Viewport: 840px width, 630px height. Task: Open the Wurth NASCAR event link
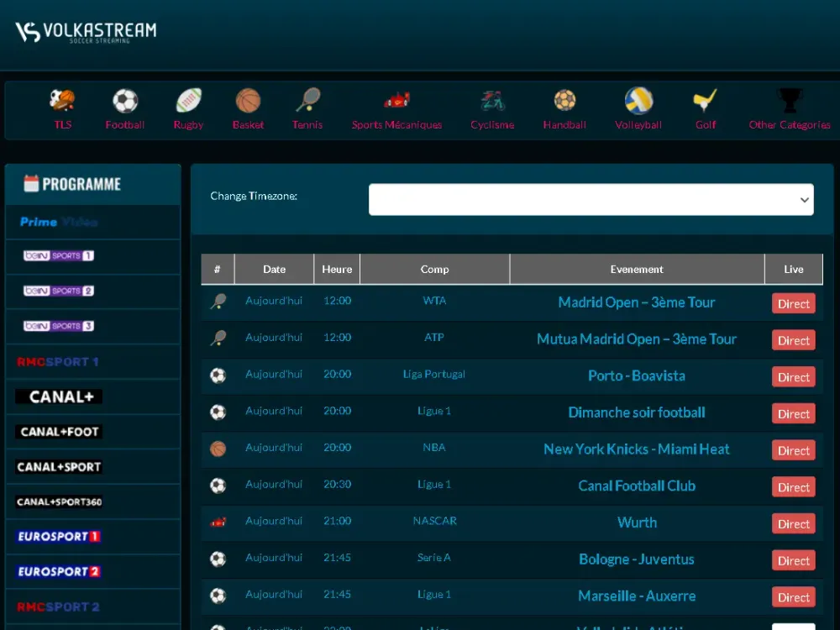[637, 522]
